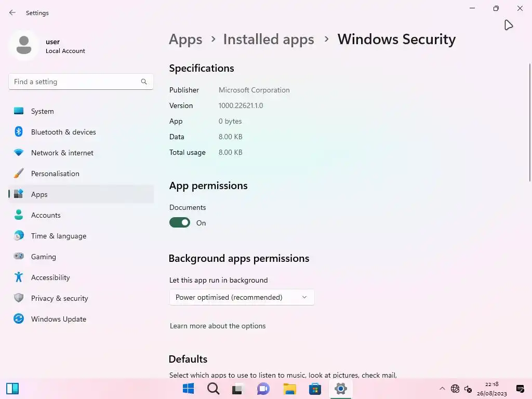Click the user Local Account name
This screenshot has height=399, width=532.
[65, 46]
